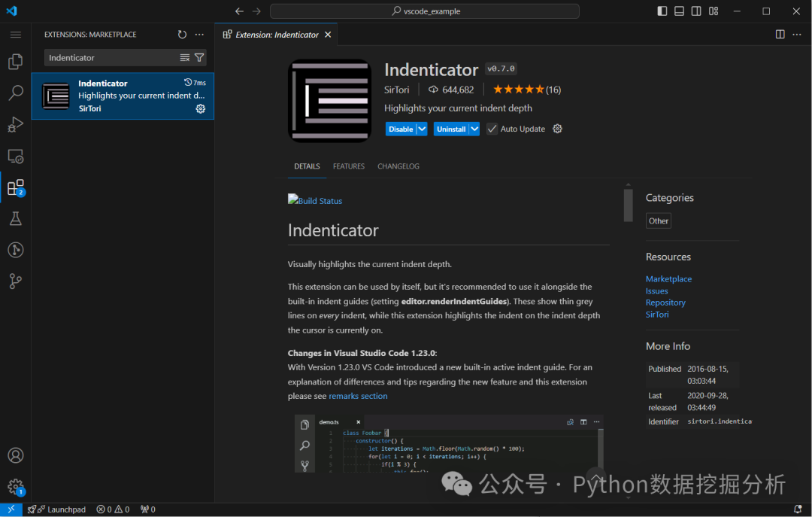Split the editor to the right

780,35
